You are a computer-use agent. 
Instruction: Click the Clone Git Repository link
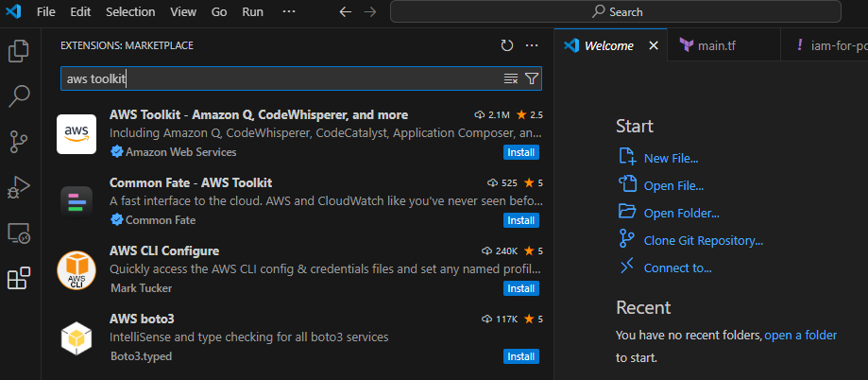point(703,240)
